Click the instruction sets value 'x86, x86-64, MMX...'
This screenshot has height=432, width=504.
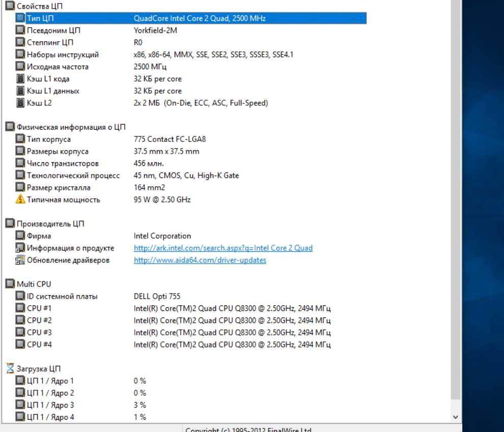point(213,54)
